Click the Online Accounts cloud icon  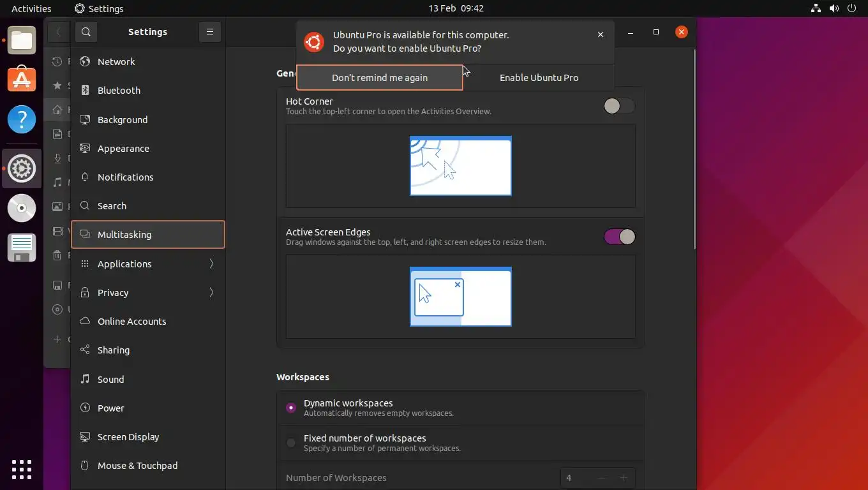(84, 321)
